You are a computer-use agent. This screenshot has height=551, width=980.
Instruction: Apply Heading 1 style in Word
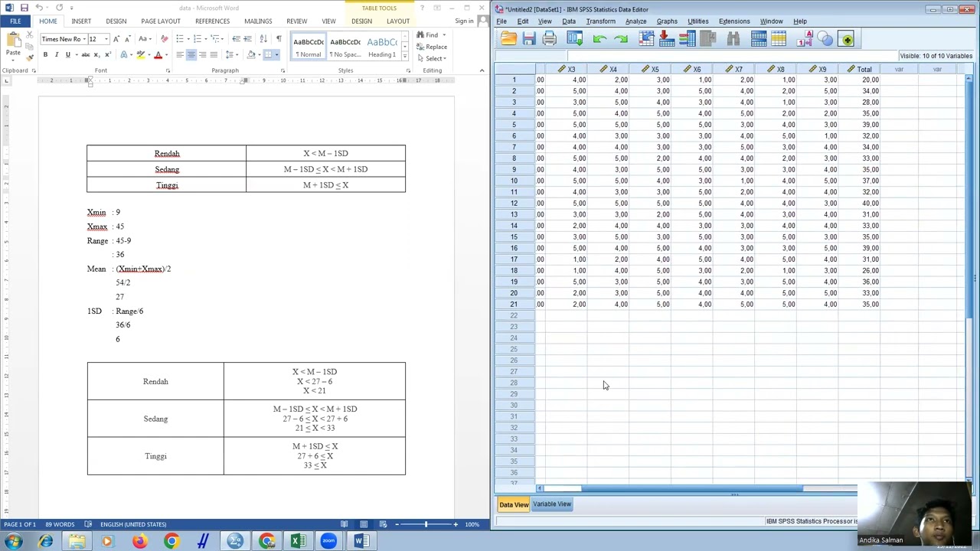(382, 47)
